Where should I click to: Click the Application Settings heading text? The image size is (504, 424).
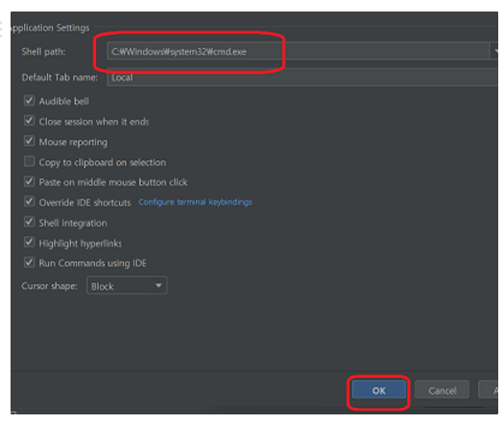coord(50,28)
